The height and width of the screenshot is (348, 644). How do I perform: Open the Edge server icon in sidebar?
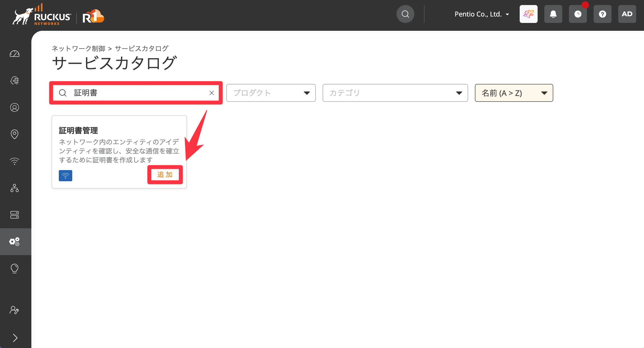click(15, 215)
